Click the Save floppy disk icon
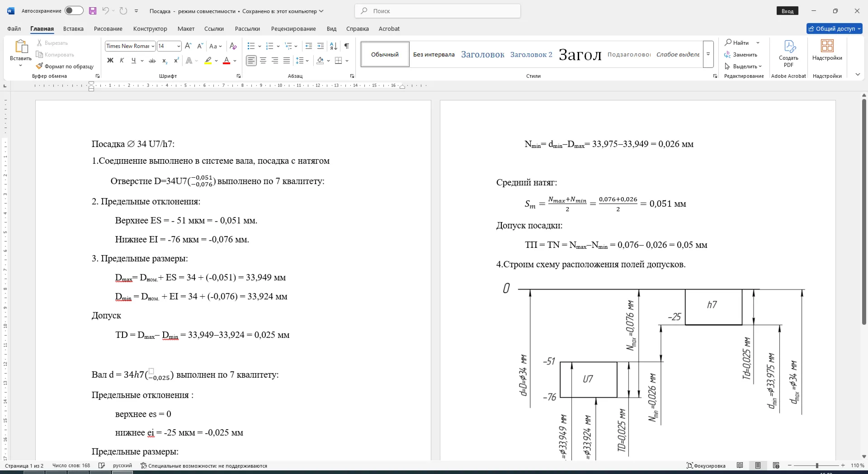 (x=93, y=11)
